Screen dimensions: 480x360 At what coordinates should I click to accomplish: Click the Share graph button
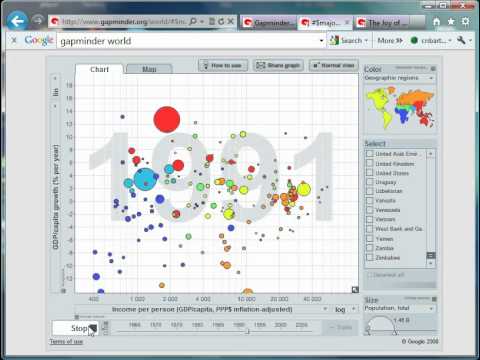pyautogui.click(x=278, y=65)
